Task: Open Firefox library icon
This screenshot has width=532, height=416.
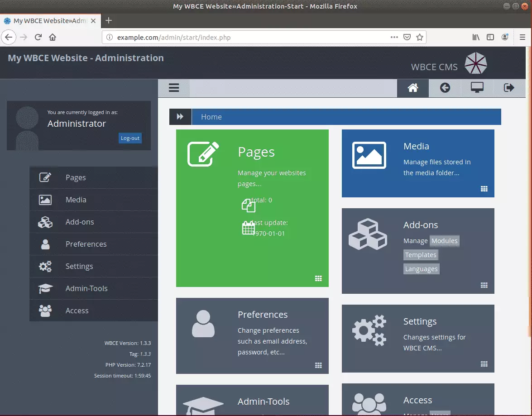Action: click(476, 37)
